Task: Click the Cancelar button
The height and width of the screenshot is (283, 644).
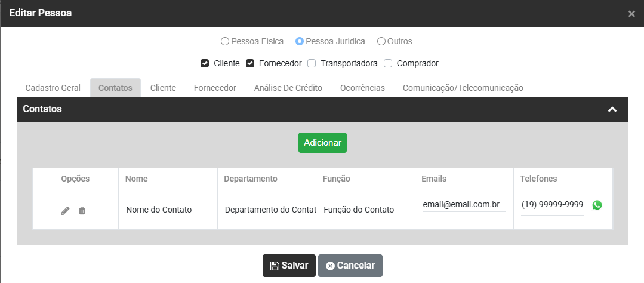Action: [x=350, y=266]
